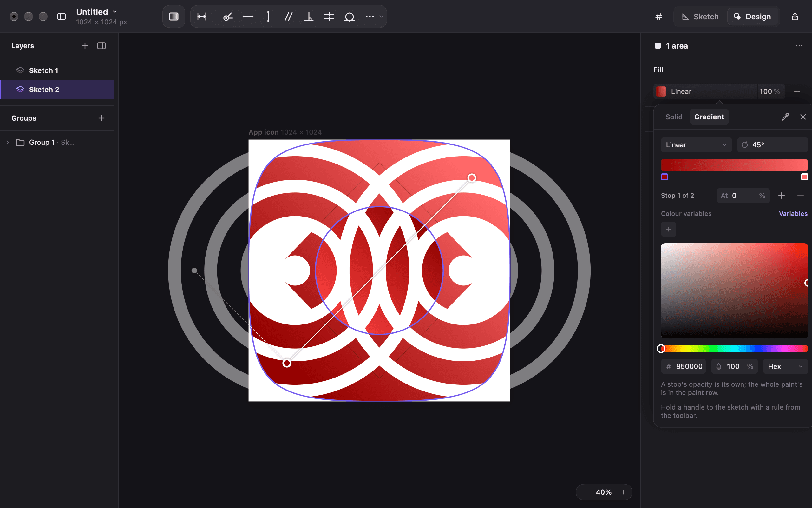Screen dimensions: 812x508
Task: Pick colour with the eyedropper tool
Action: [785, 117]
